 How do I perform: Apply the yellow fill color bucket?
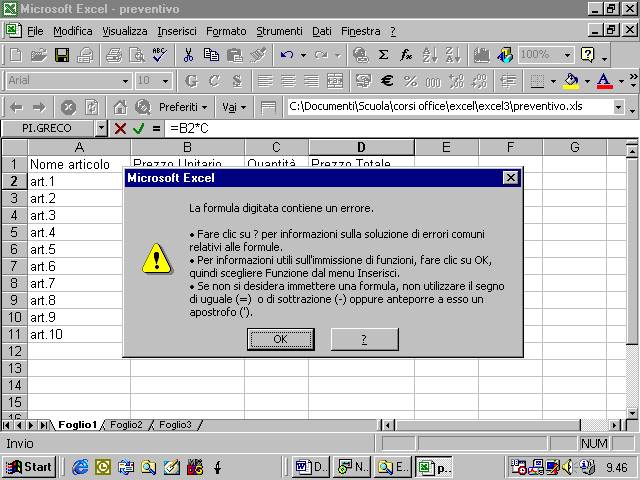click(x=571, y=81)
